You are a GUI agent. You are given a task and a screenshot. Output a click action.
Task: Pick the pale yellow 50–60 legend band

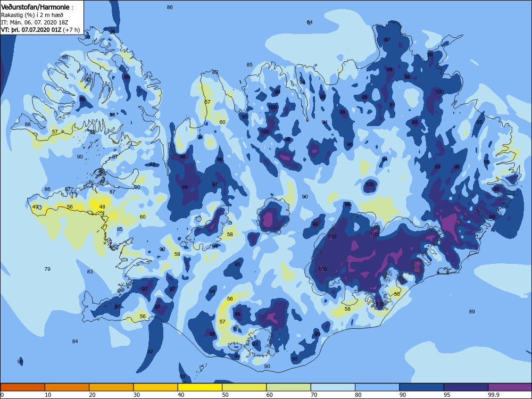coord(244,387)
